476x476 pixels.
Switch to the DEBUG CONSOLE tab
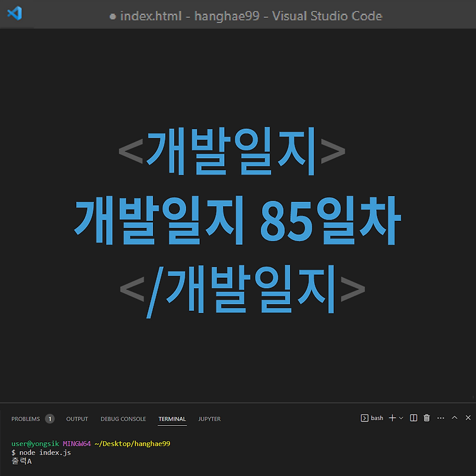(x=123, y=419)
